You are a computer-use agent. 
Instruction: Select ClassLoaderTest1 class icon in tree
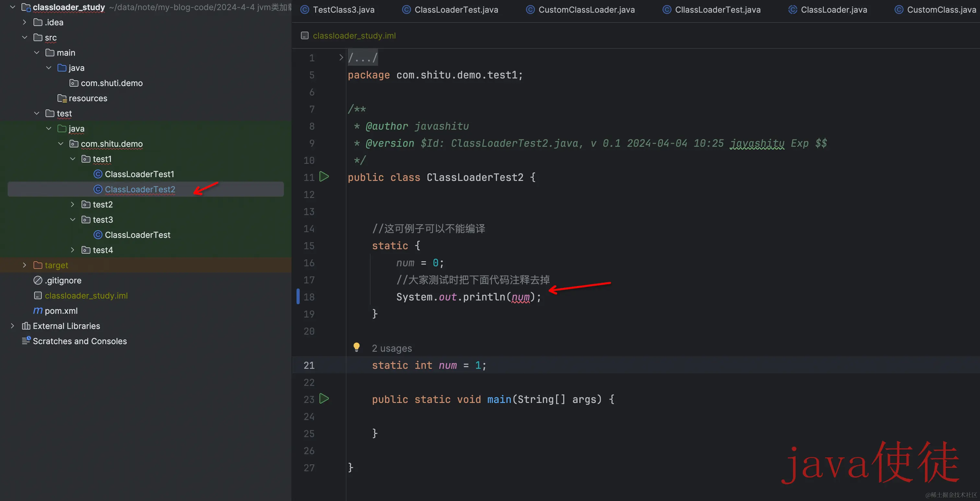coord(98,174)
